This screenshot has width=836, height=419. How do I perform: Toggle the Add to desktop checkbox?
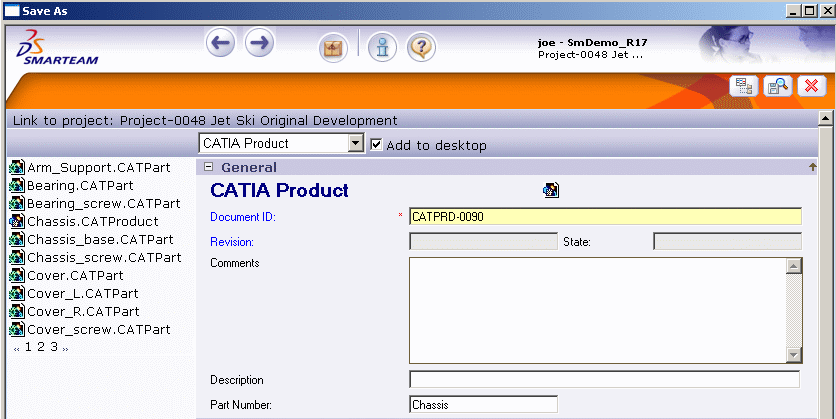click(x=376, y=144)
